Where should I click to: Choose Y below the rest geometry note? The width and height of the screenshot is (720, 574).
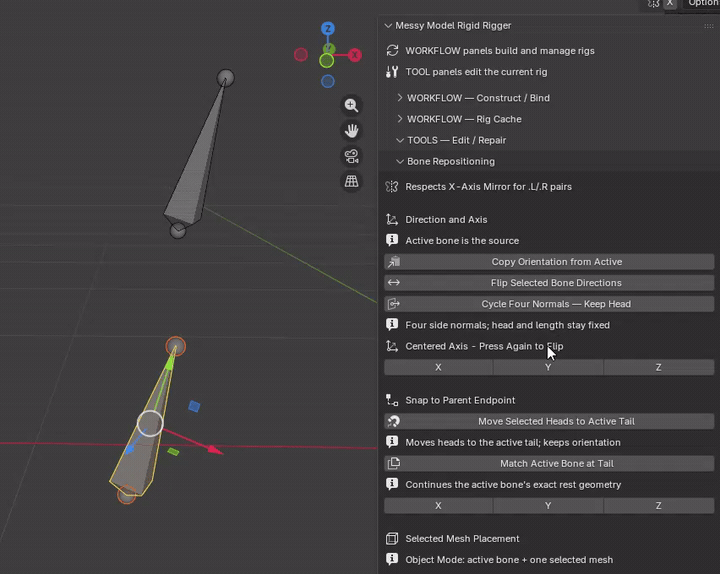pyautogui.click(x=548, y=506)
